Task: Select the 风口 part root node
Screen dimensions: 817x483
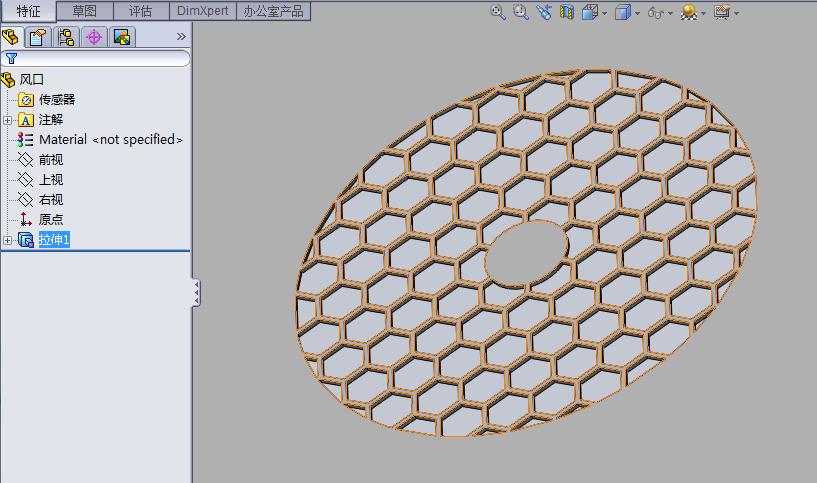Action: 31,80
